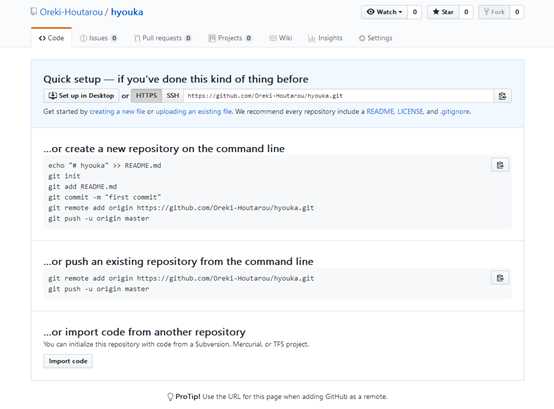
Task: Open the Wiki tab
Action: [281, 38]
